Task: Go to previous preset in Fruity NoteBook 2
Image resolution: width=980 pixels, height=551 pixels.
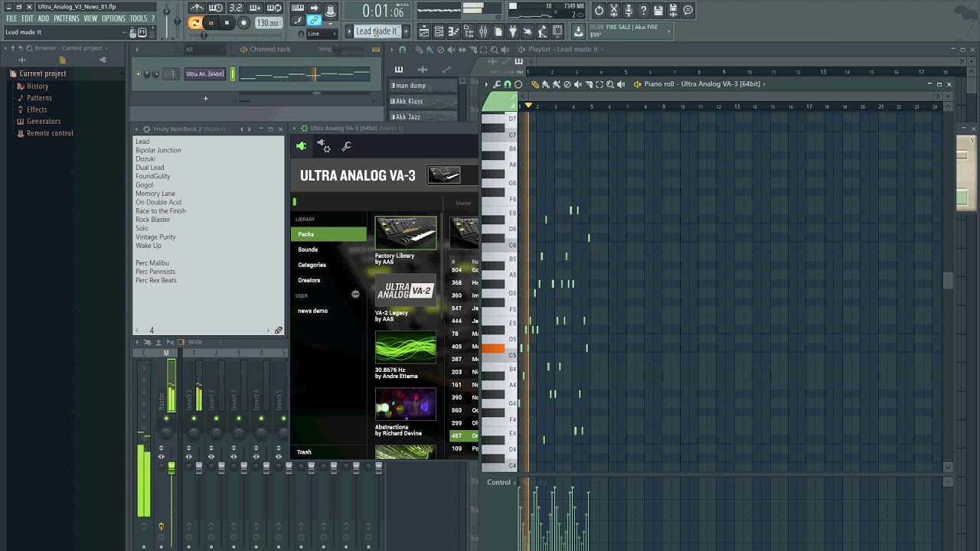Action: click(x=242, y=129)
